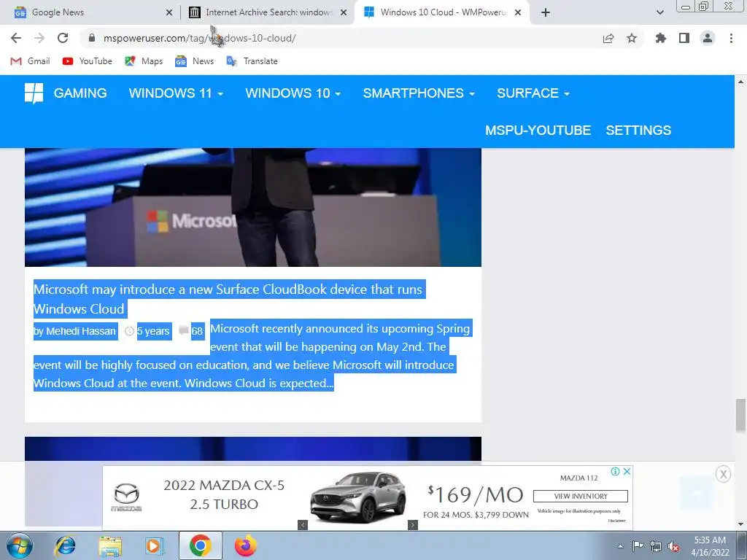Open AdChoices info icon
The image size is (747, 560).
[x=615, y=472]
